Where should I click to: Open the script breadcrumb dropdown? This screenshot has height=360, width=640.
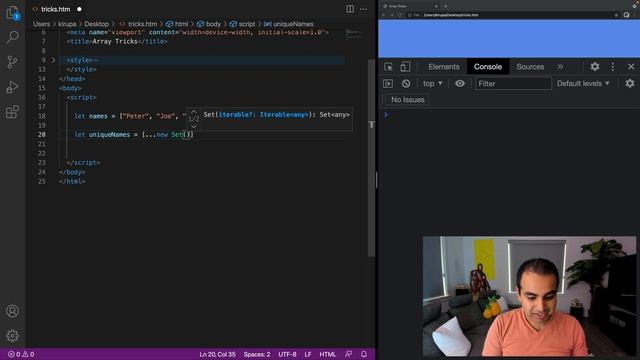242,24
